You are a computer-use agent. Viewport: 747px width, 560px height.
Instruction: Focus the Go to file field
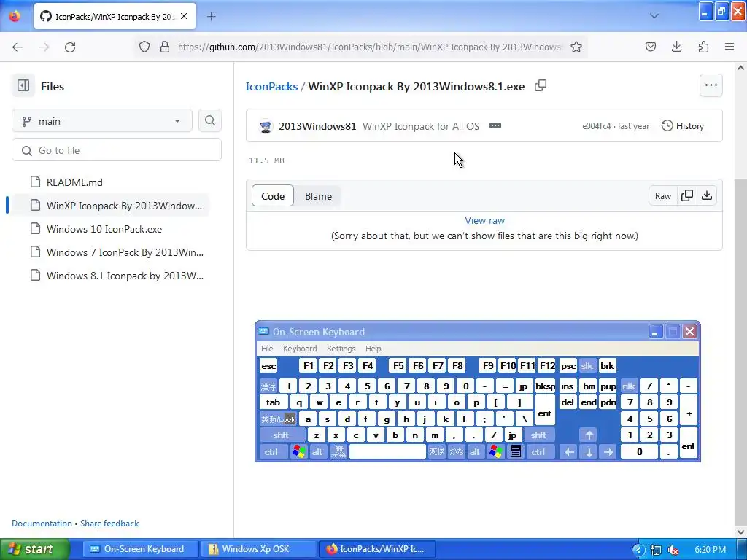click(117, 150)
